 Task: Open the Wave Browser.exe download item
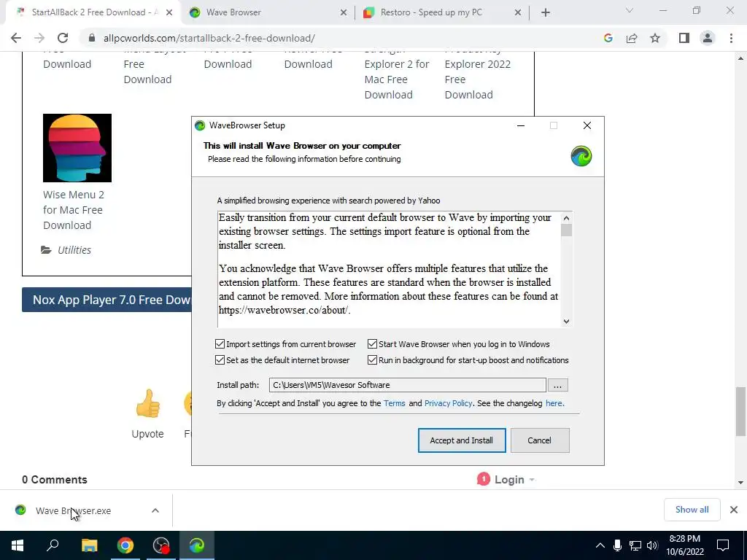(x=73, y=510)
